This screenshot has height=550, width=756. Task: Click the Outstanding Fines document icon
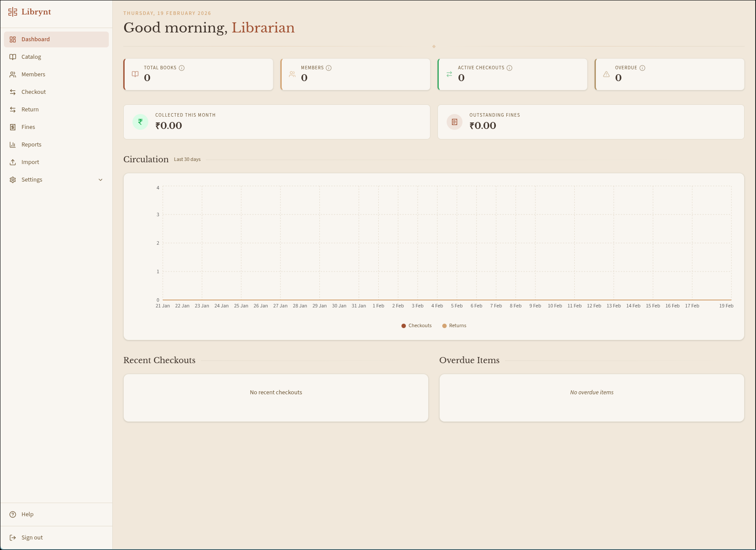pos(454,121)
